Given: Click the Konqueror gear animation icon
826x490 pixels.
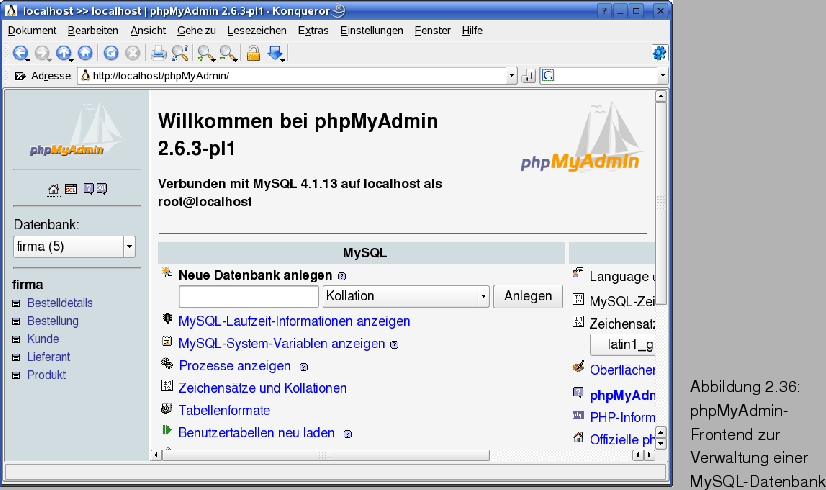Looking at the screenshot, I should pos(659,53).
